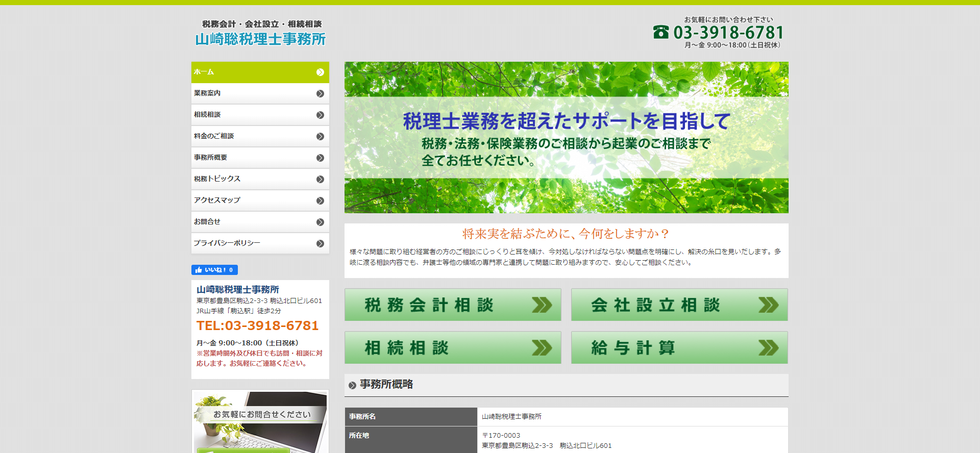Click the hero banner image with green leaves
This screenshot has width=980, height=453.
tap(567, 137)
